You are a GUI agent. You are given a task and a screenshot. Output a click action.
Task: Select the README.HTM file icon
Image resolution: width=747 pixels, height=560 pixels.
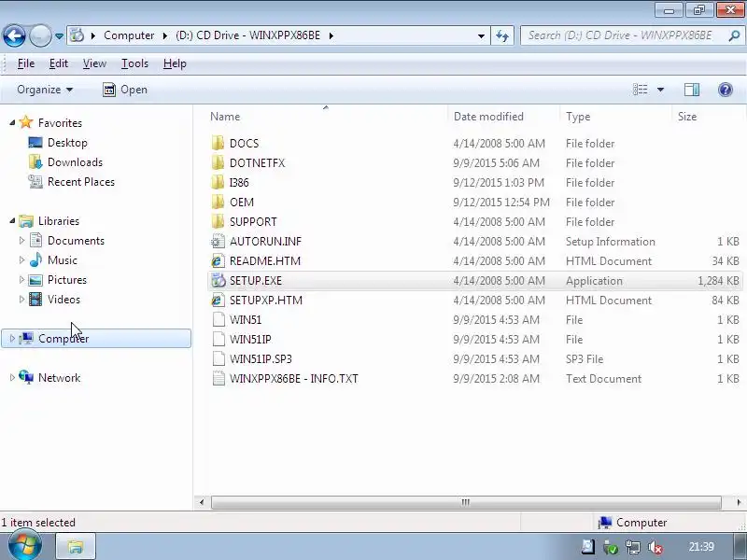(218, 261)
